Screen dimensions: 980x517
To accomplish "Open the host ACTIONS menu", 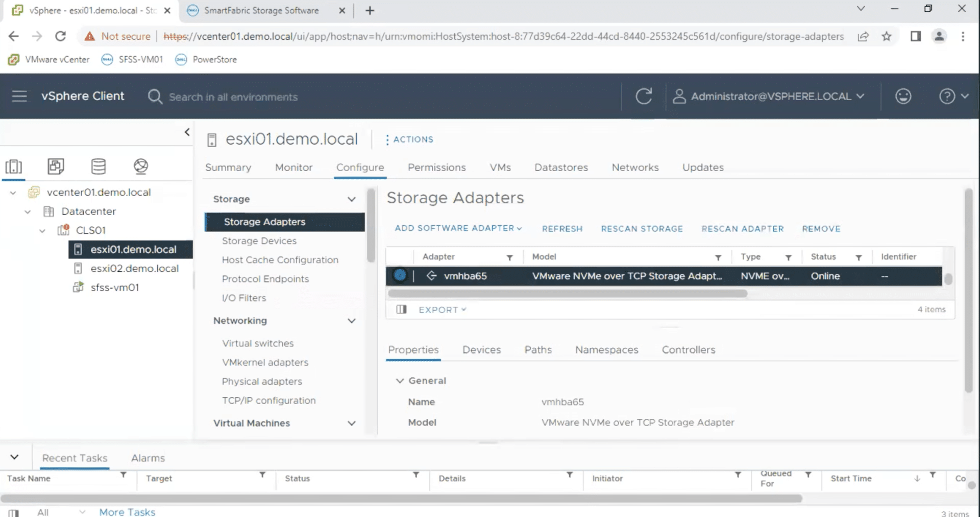I will tap(409, 139).
